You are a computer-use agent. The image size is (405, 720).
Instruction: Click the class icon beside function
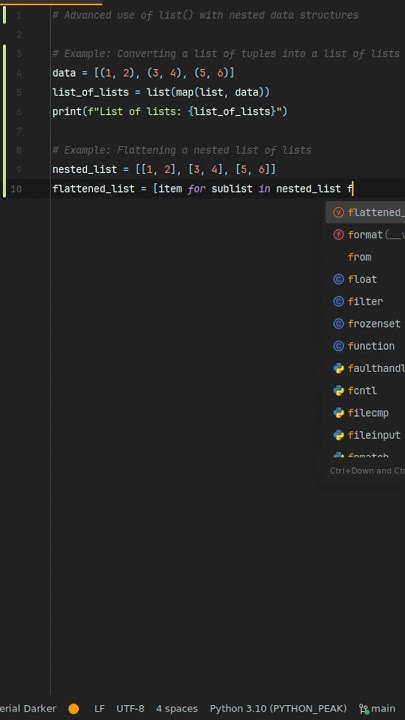click(x=338, y=346)
